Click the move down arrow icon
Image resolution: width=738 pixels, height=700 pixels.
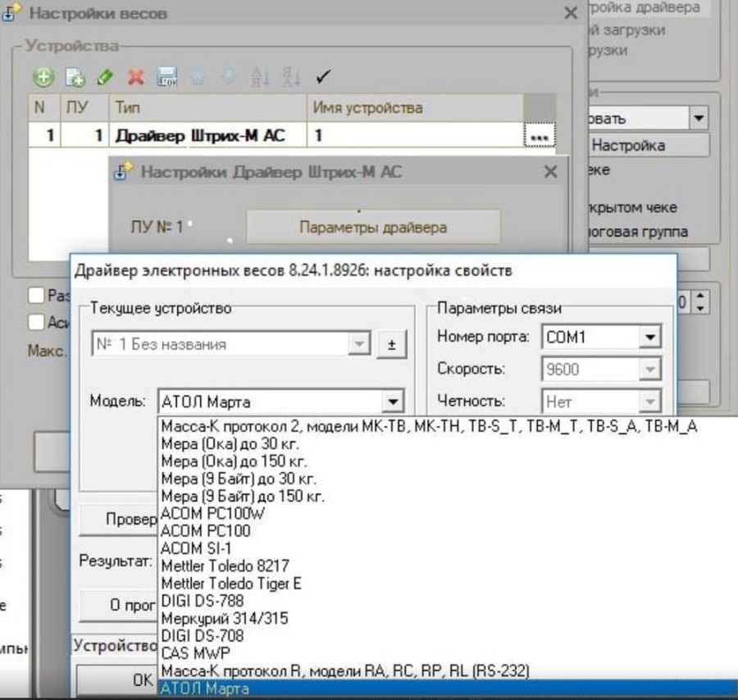tap(228, 77)
